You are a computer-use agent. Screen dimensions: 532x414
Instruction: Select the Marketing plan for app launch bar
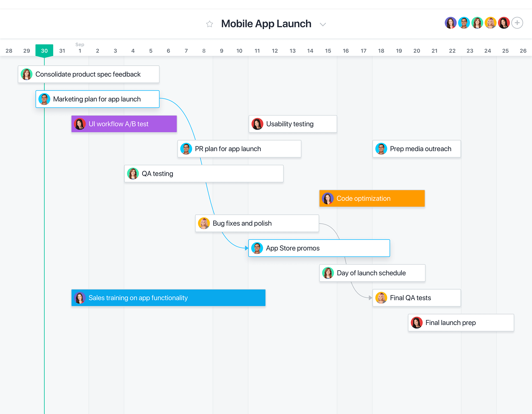[x=97, y=99]
